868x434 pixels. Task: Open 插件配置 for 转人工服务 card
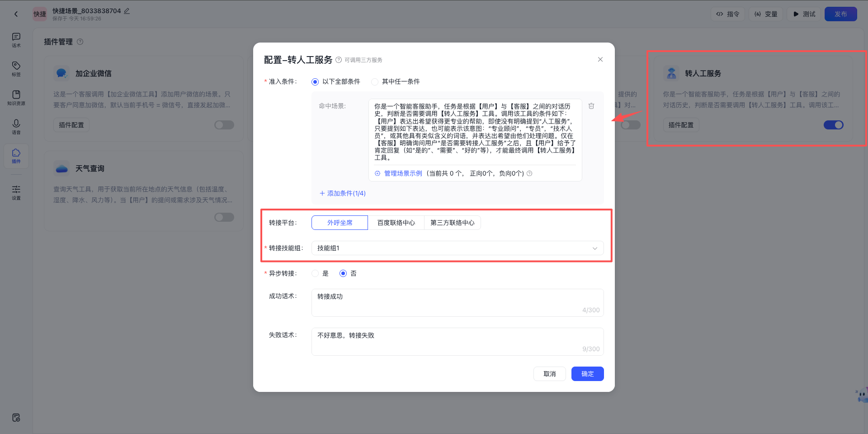pos(681,125)
